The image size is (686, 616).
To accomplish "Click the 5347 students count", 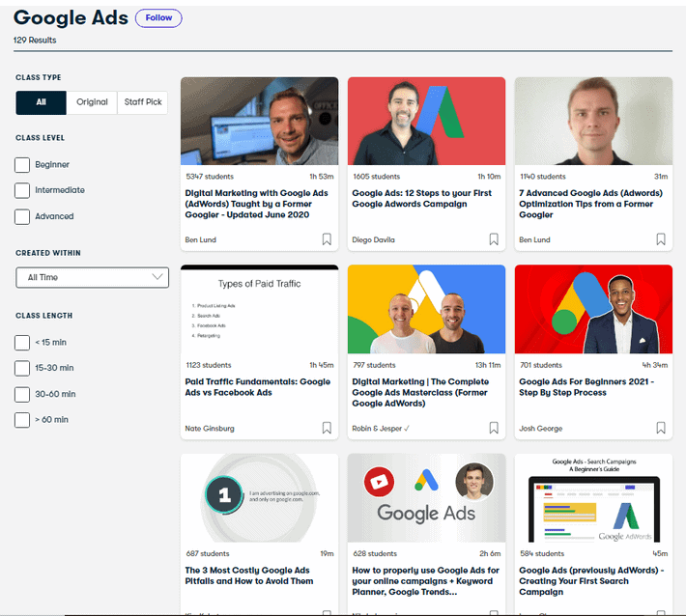I will [210, 177].
